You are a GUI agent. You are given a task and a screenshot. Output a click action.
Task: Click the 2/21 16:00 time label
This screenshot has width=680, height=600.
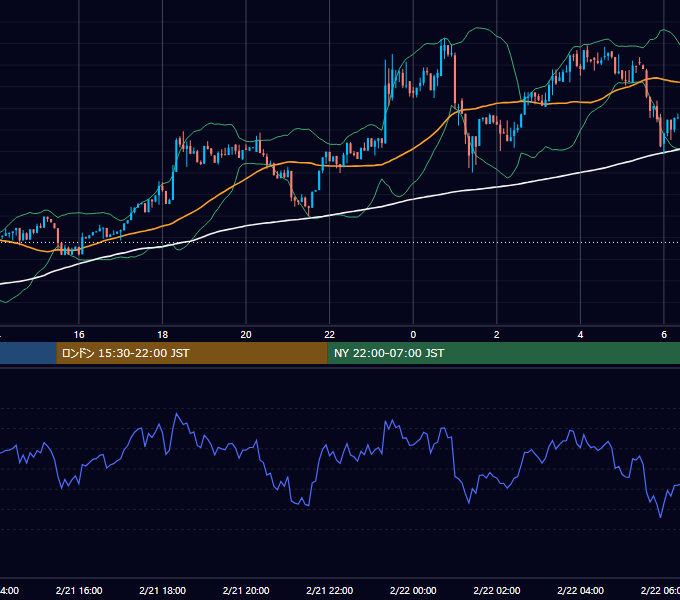pyautogui.click(x=79, y=590)
